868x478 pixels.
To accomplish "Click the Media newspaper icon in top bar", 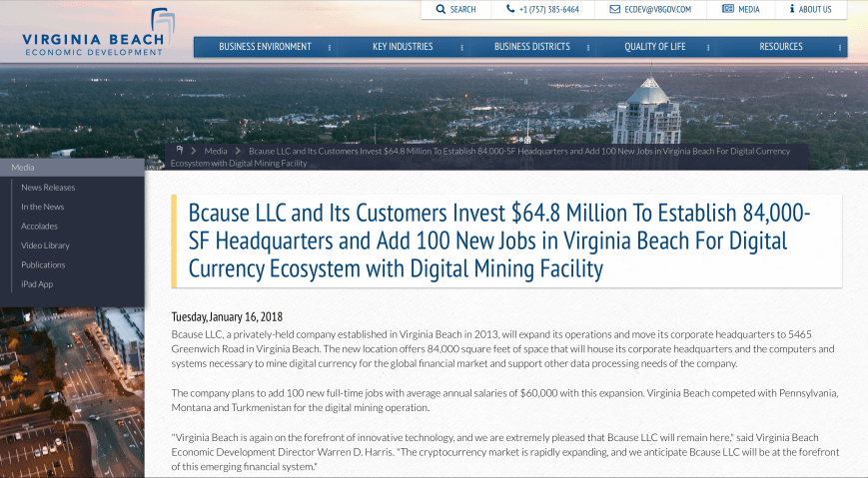I will point(727,9).
